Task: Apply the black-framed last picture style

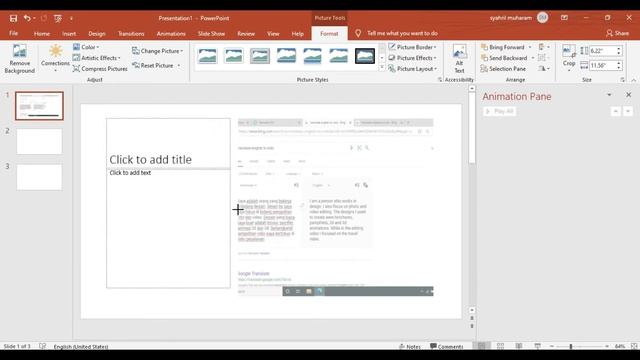Action: (x=365, y=56)
